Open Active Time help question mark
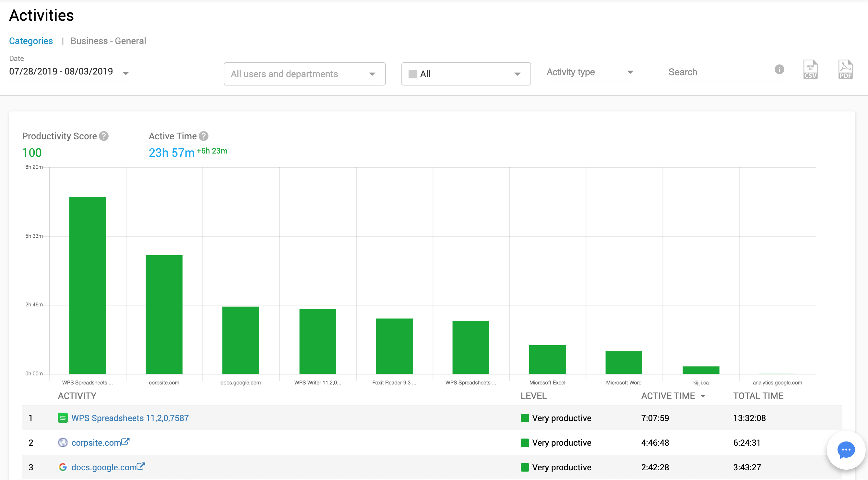This screenshot has width=868, height=480. [204, 136]
